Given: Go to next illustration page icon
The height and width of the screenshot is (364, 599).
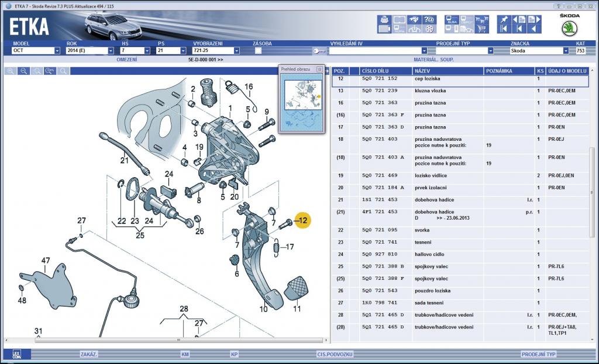Looking at the screenshot, I should coord(534,19).
